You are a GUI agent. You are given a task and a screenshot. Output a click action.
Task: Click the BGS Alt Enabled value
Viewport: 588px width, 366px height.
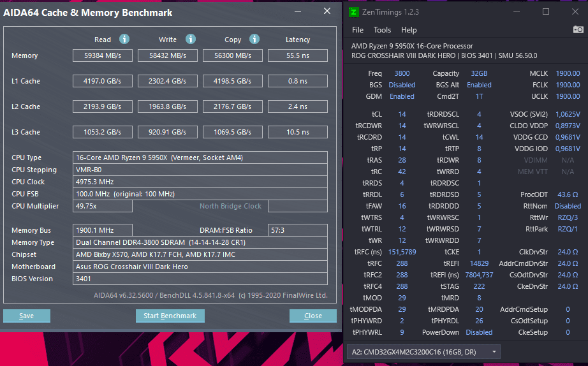pos(479,85)
